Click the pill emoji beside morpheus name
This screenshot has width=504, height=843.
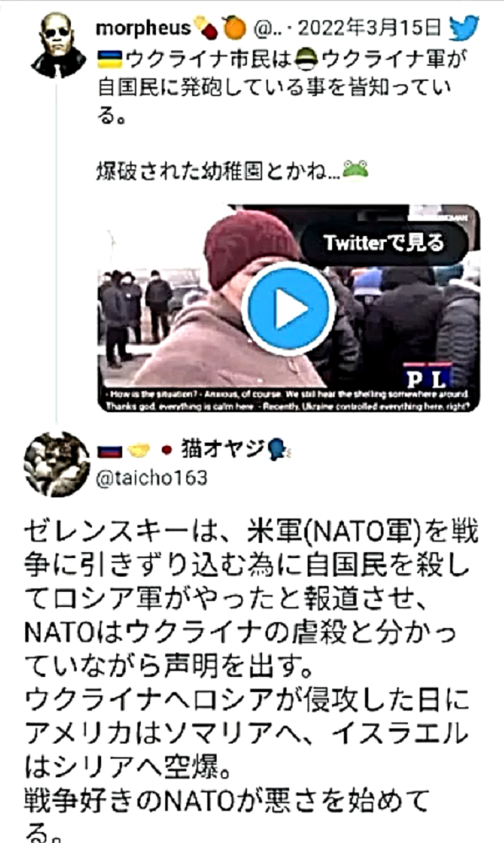206,28
